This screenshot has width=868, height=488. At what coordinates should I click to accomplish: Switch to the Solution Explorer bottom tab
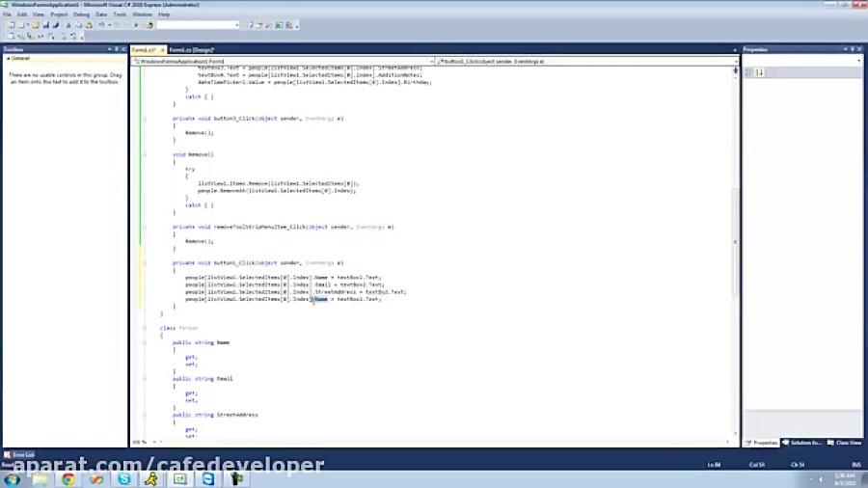[801, 443]
